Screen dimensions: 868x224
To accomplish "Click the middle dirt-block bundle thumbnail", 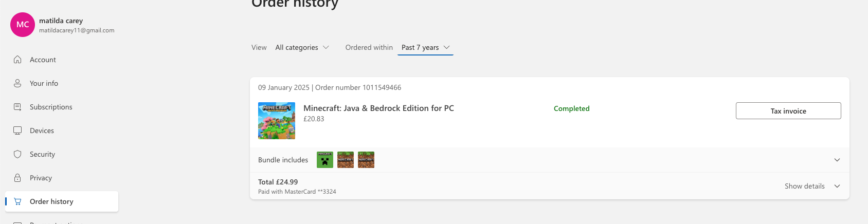I will 346,160.
